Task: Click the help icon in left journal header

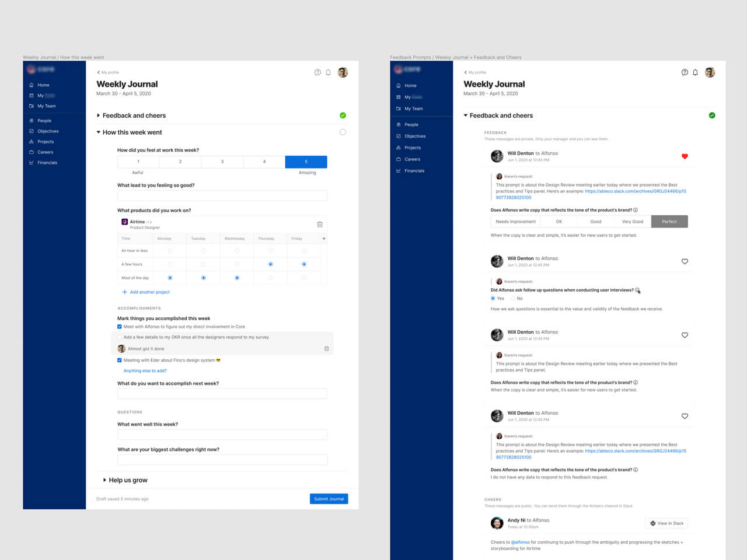Action: pyautogui.click(x=317, y=72)
